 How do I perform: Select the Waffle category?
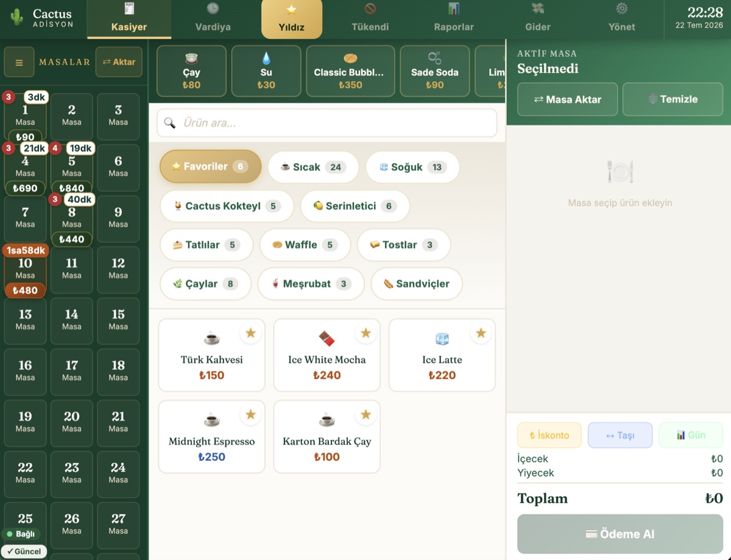tap(305, 245)
